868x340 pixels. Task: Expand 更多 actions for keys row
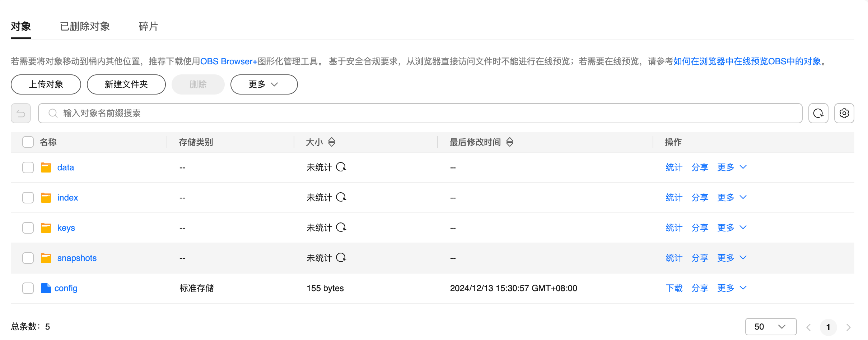732,228
